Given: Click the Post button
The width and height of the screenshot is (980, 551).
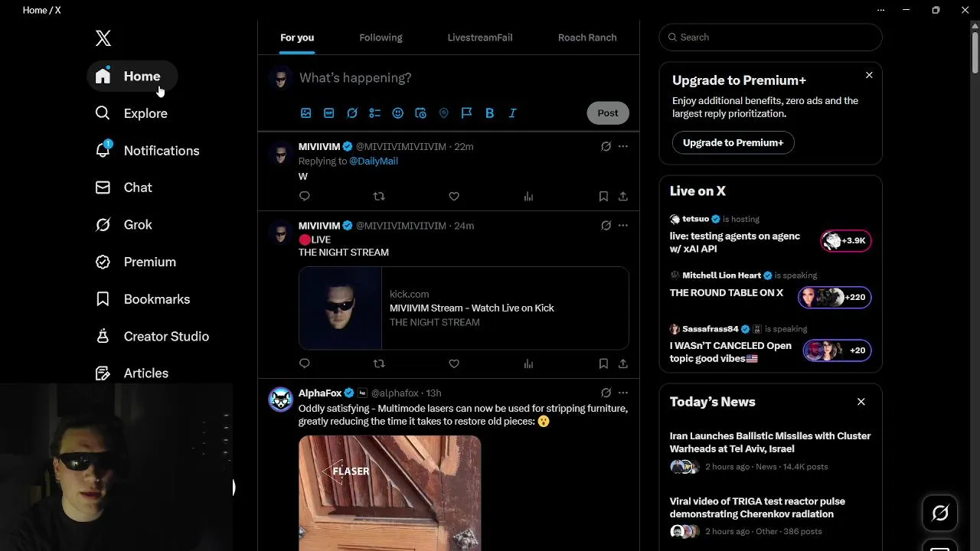Looking at the screenshot, I should [608, 113].
